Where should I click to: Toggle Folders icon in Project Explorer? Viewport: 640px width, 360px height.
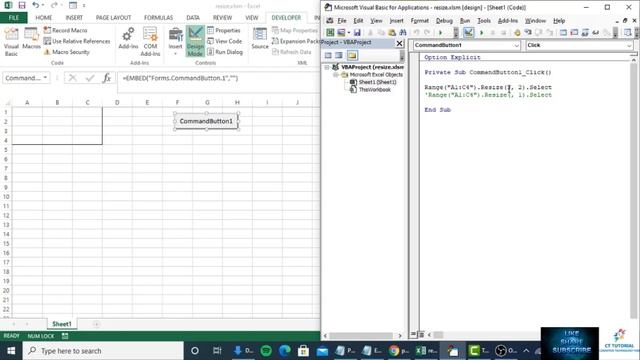(x=352, y=55)
